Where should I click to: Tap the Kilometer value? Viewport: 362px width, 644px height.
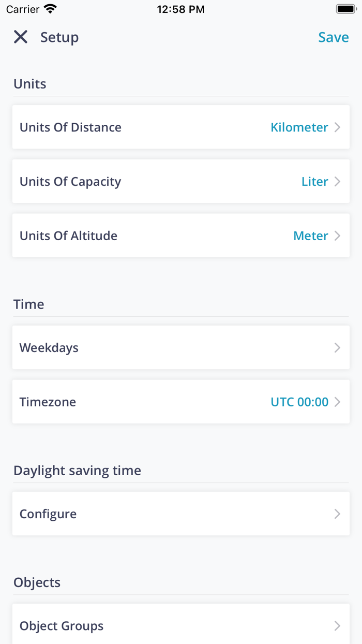tap(299, 127)
